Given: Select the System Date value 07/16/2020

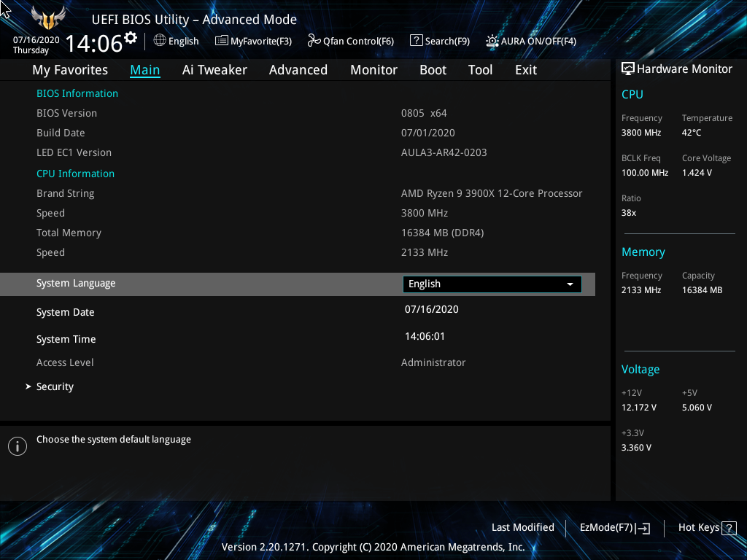Looking at the screenshot, I should [x=432, y=309].
